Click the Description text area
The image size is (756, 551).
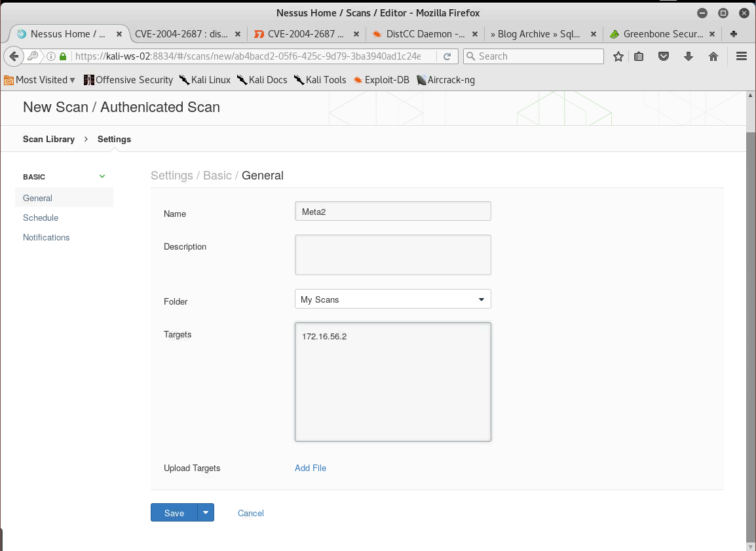[x=393, y=255]
